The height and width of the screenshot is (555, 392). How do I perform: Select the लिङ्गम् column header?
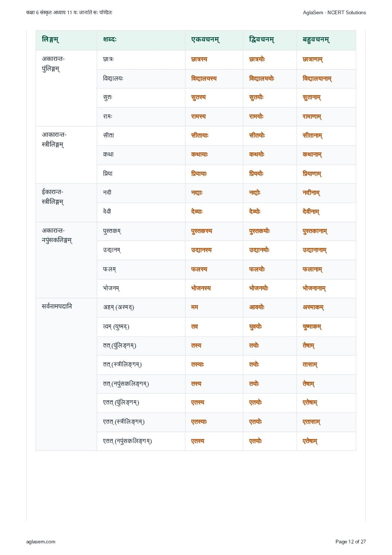tap(51, 40)
